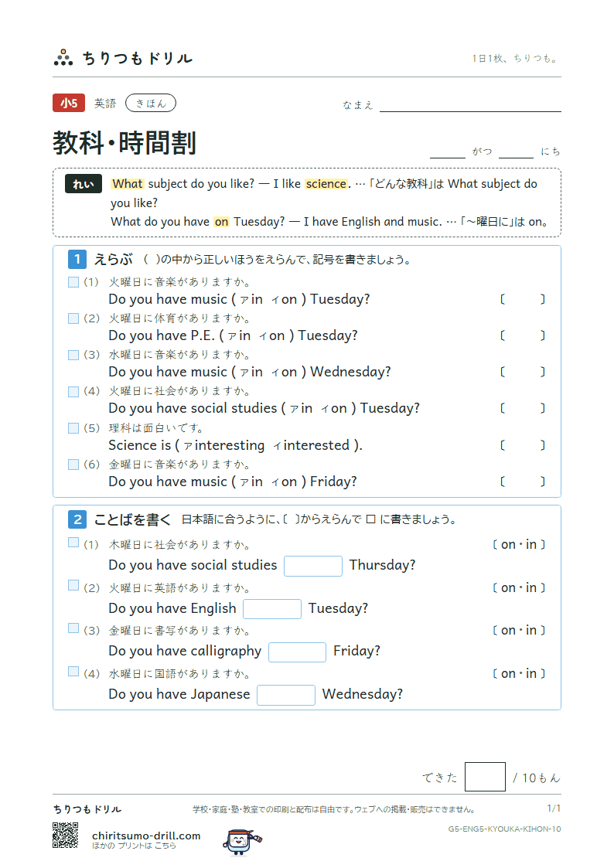This screenshot has height=868, width=614.
Task: Click the blank before Friday? in calligraphy question
Action: 297,652
